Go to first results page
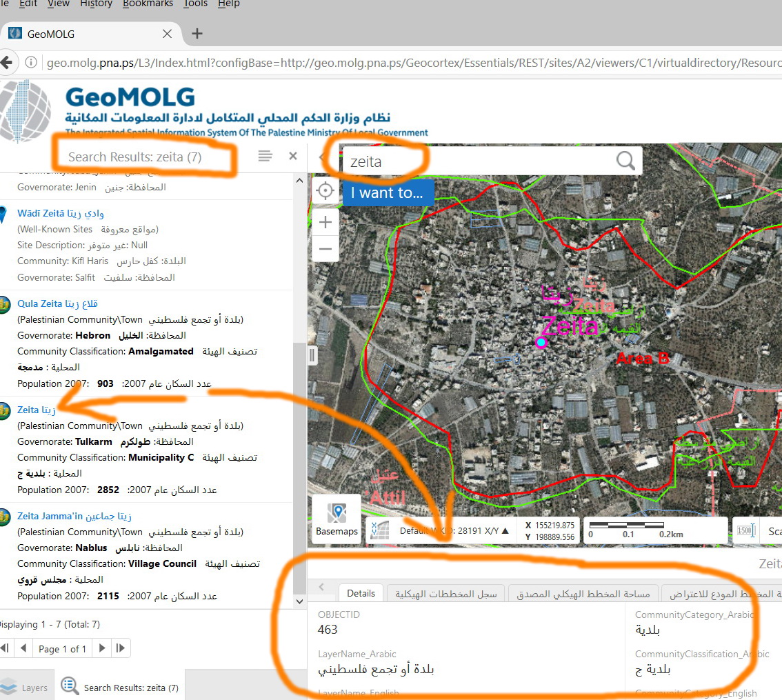The image size is (782, 700). pyautogui.click(x=5, y=648)
